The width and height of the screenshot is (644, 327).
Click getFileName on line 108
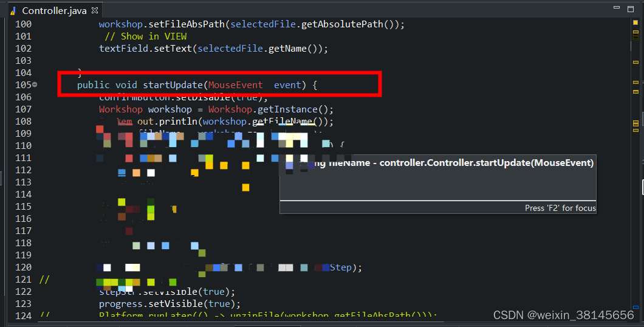tap(282, 122)
